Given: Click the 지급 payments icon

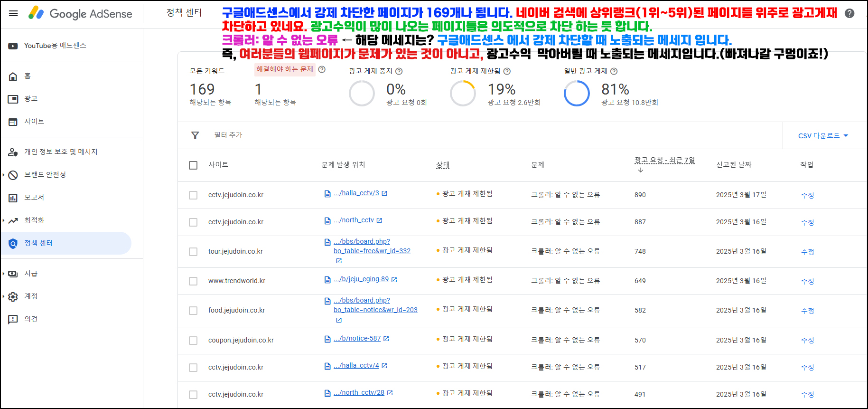Looking at the screenshot, I should coord(13,274).
